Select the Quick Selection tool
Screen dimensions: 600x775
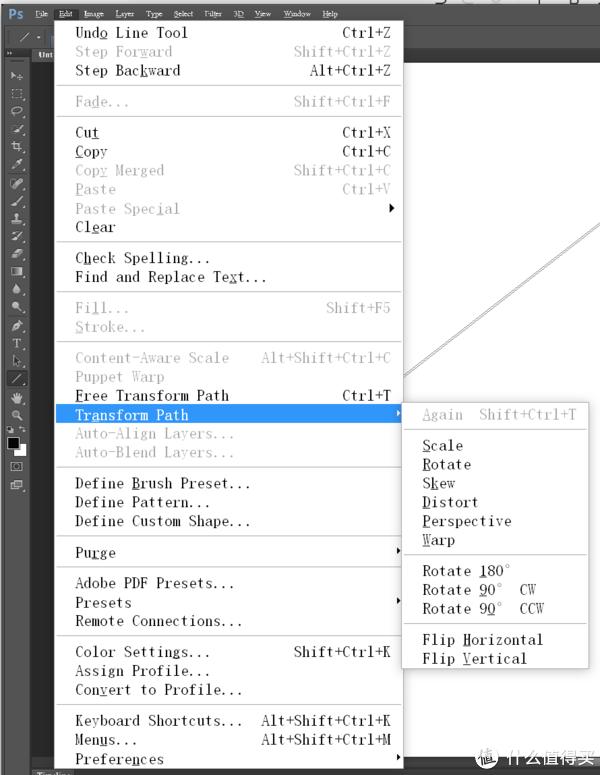[x=17, y=129]
